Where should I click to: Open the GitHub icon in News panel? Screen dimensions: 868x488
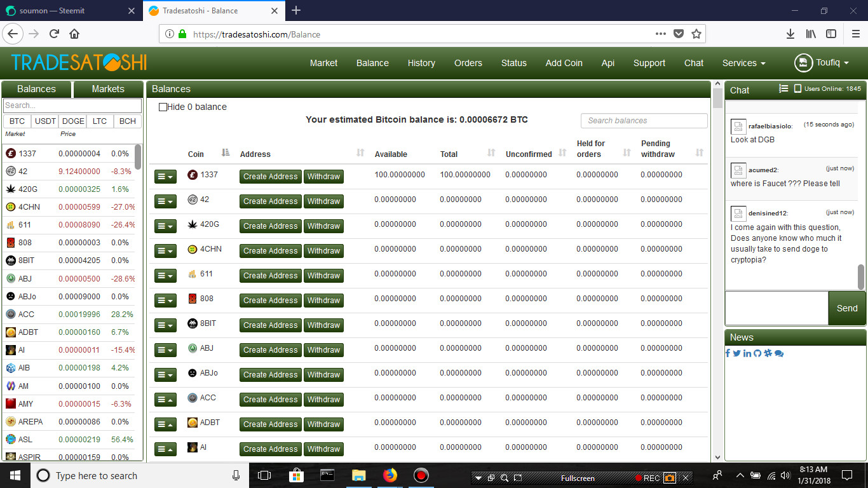click(x=757, y=353)
